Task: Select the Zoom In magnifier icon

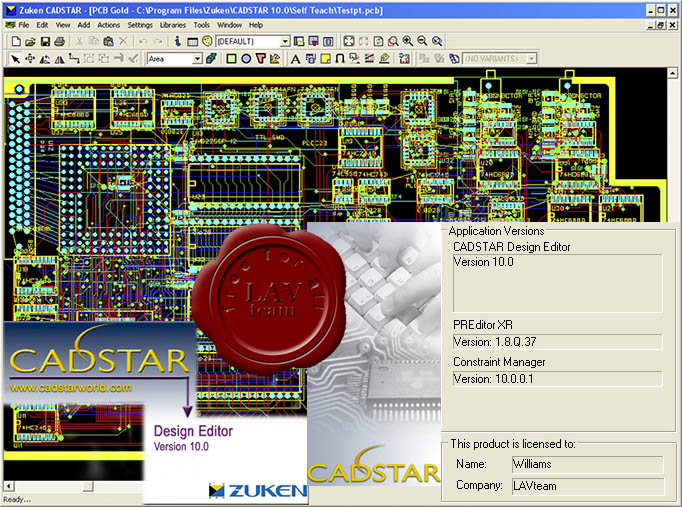Action: 408,41
